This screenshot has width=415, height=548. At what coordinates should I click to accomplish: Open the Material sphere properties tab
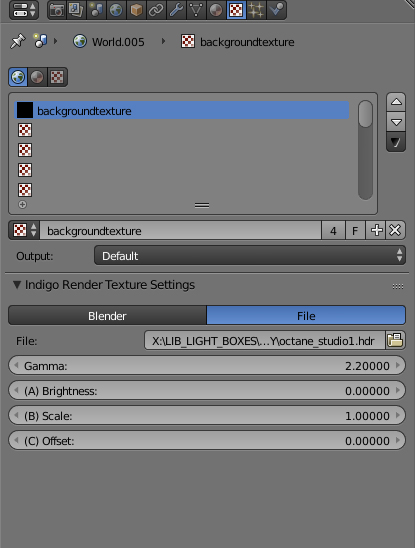[x=216, y=10]
